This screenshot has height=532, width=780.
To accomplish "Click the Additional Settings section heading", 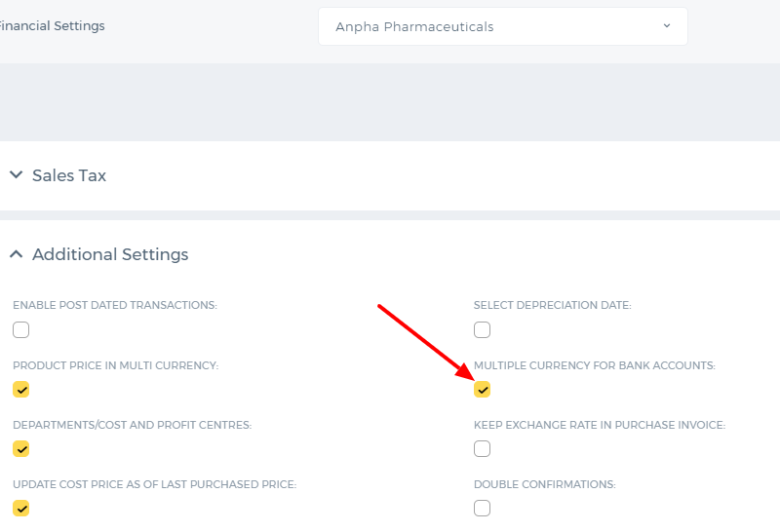I will coord(110,254).
